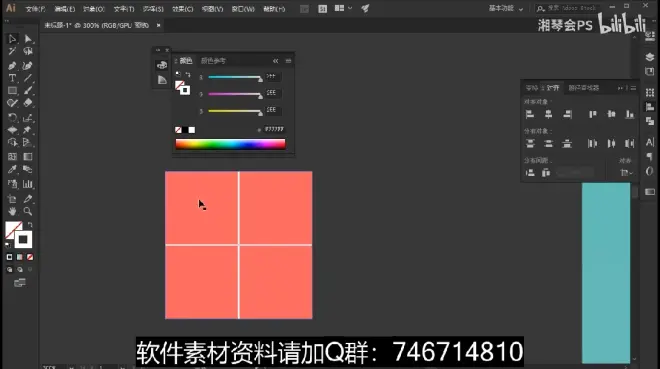Image resolution: width=660 pixels, height=369 pixels.
Task: Select the Rotate tool
Action: click(x=12, y=118)
